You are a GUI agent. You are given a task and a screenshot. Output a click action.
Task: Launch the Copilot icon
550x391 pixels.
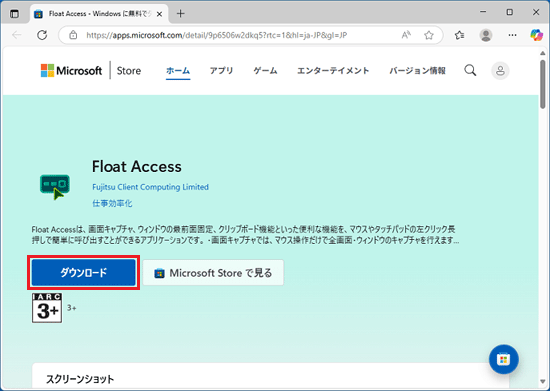[536, 35]
